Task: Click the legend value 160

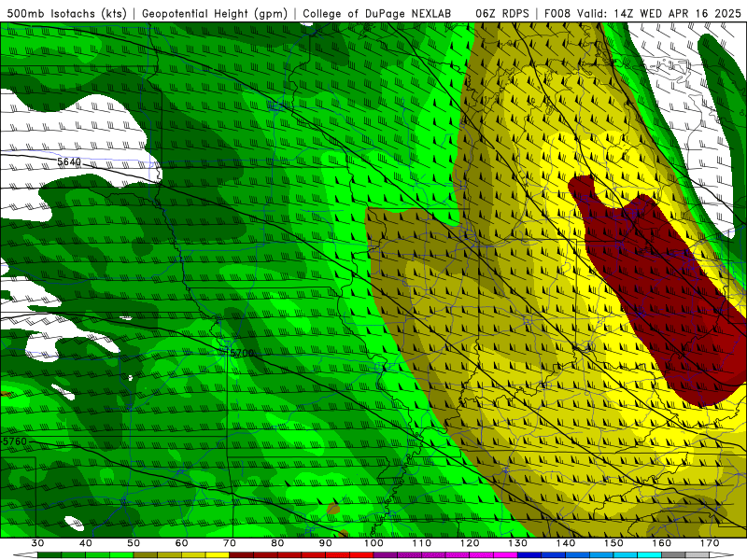Action: pyautogui.click(x=662, y=543)
